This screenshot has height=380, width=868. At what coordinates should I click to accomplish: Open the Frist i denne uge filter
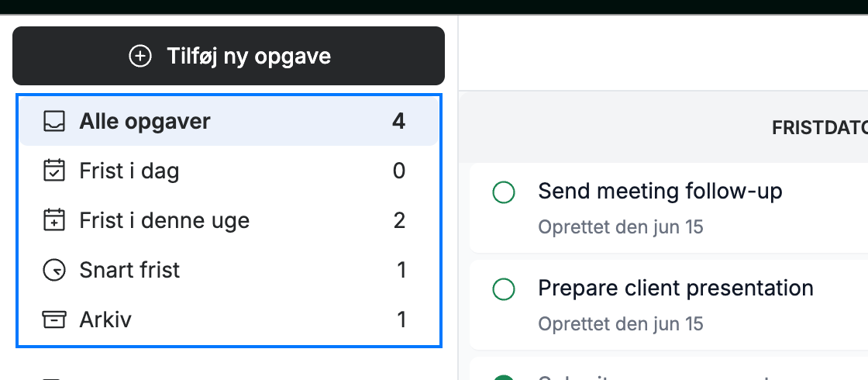tap(229, 220)
